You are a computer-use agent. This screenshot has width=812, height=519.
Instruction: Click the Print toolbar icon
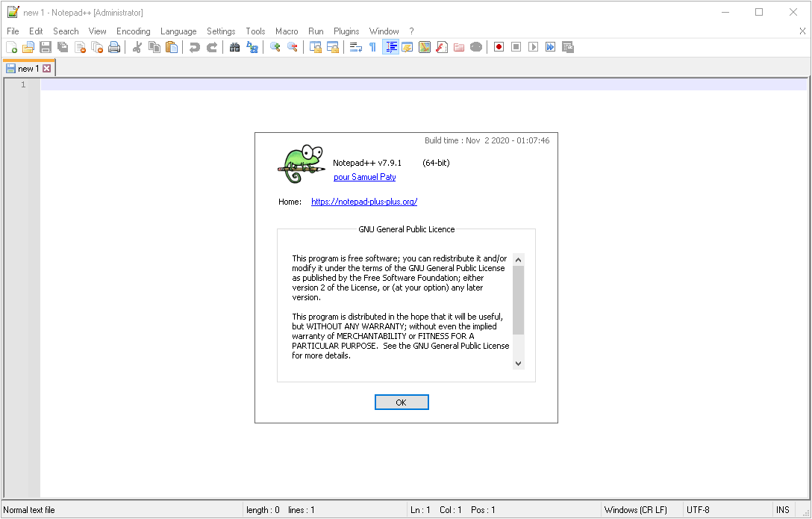[x=114, y=47]
